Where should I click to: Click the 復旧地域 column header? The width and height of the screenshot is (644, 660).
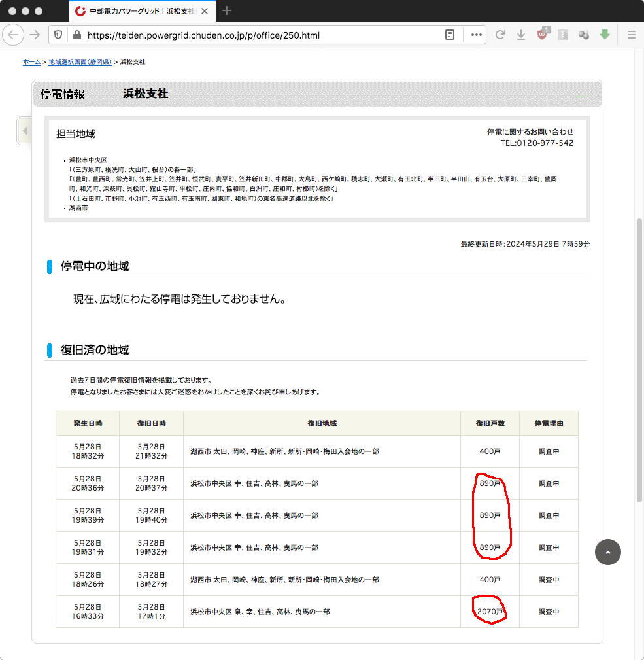[322, 423]
